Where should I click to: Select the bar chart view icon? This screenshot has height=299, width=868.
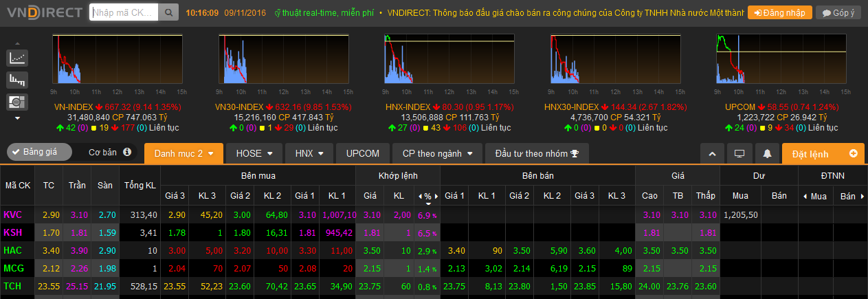tap(17, 80)
